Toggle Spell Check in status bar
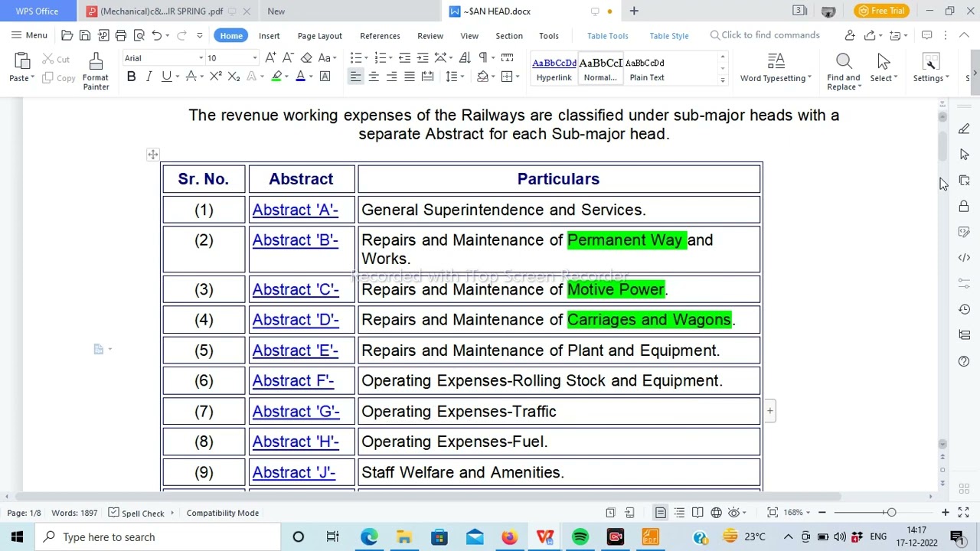Screen dimensions: 980x551 click(x=136, y=513)
